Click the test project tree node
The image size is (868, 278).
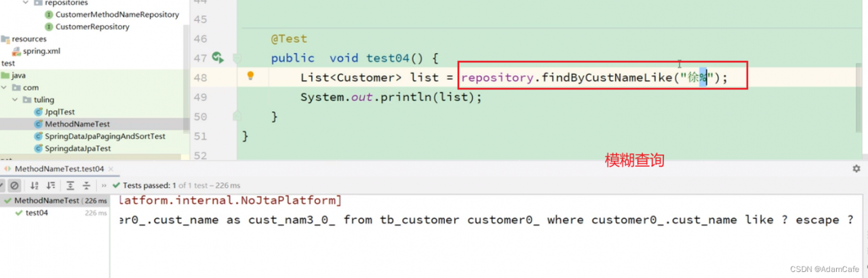pos(7,63)
